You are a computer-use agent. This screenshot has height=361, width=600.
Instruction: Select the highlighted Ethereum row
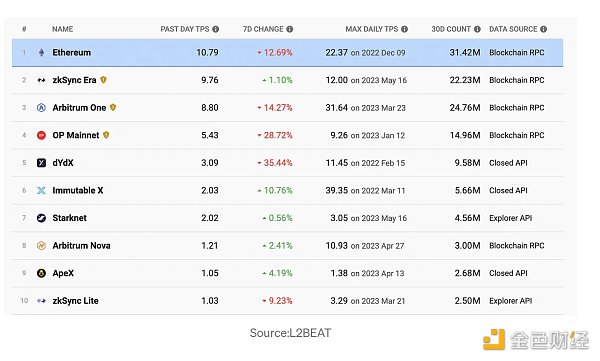tap(287, 52)
